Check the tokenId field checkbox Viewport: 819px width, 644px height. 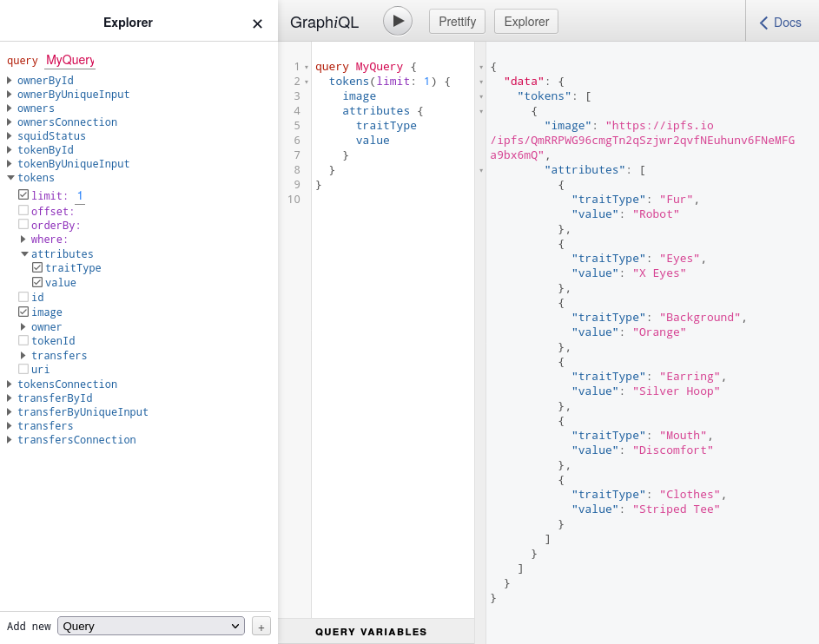pyautogui.click(x=23, y=340)
